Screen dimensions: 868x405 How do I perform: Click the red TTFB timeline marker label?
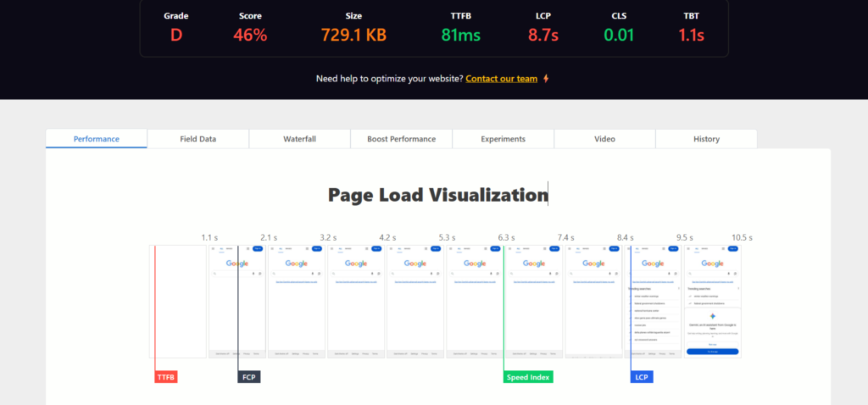coord(166,377)
